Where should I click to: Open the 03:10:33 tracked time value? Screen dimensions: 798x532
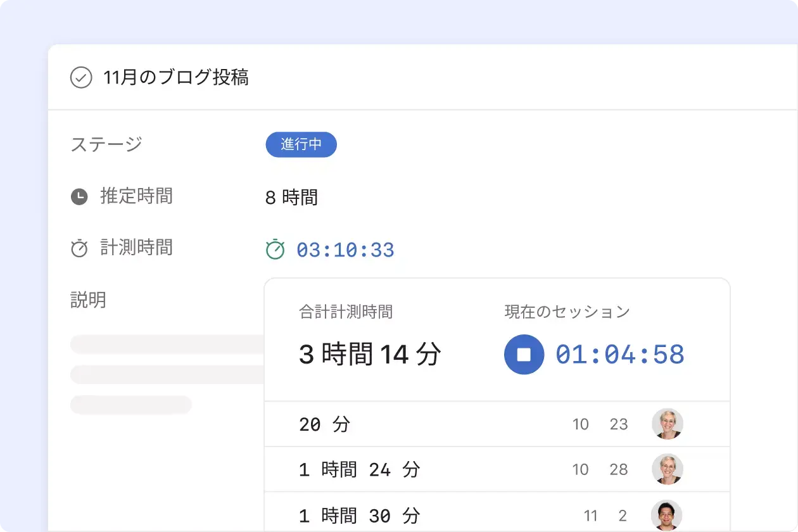click(346, 250)
